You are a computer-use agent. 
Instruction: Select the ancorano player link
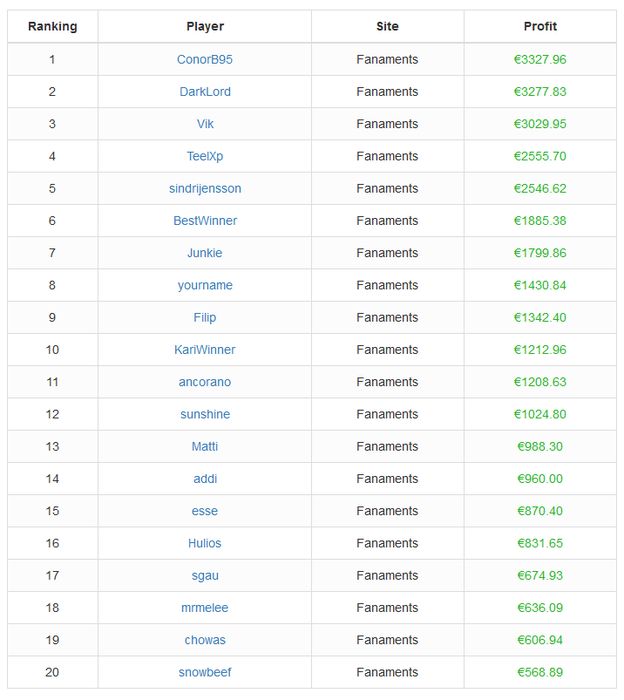tap(205, 382)
